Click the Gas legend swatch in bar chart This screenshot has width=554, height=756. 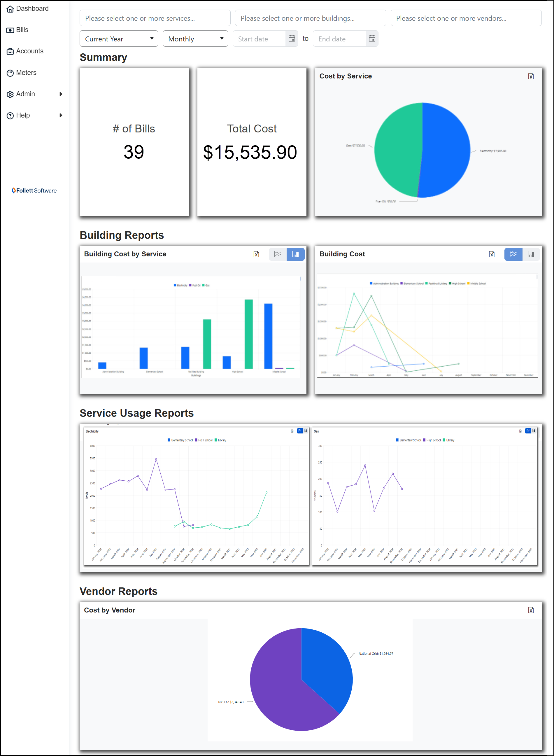pyautogui.click(x=203, y=286)
